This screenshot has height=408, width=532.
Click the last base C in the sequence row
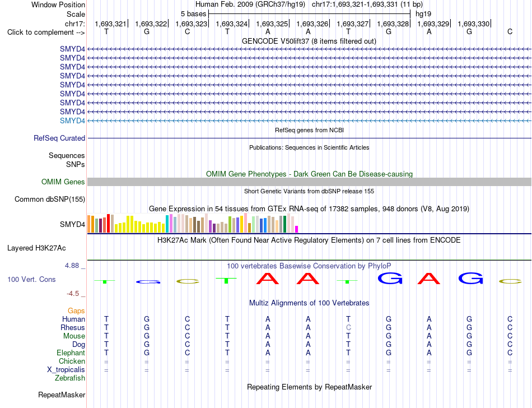pyautogui.click(x=510, y=31)
